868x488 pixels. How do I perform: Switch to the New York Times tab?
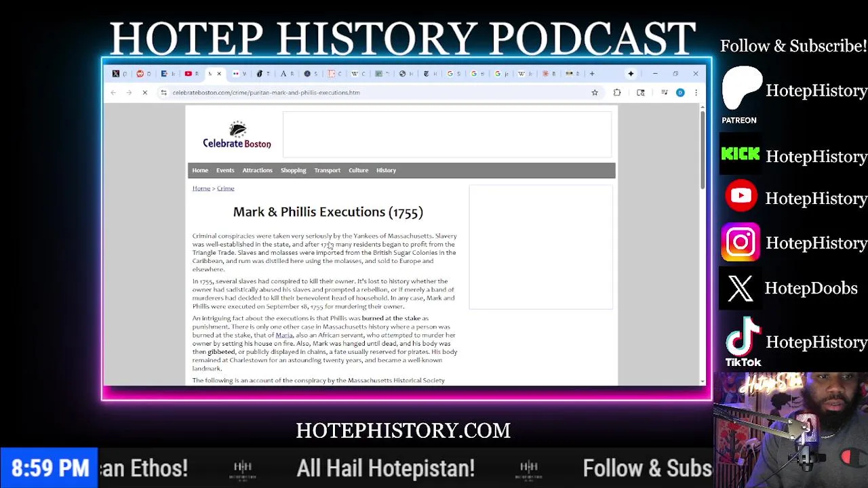pos(429,73)
